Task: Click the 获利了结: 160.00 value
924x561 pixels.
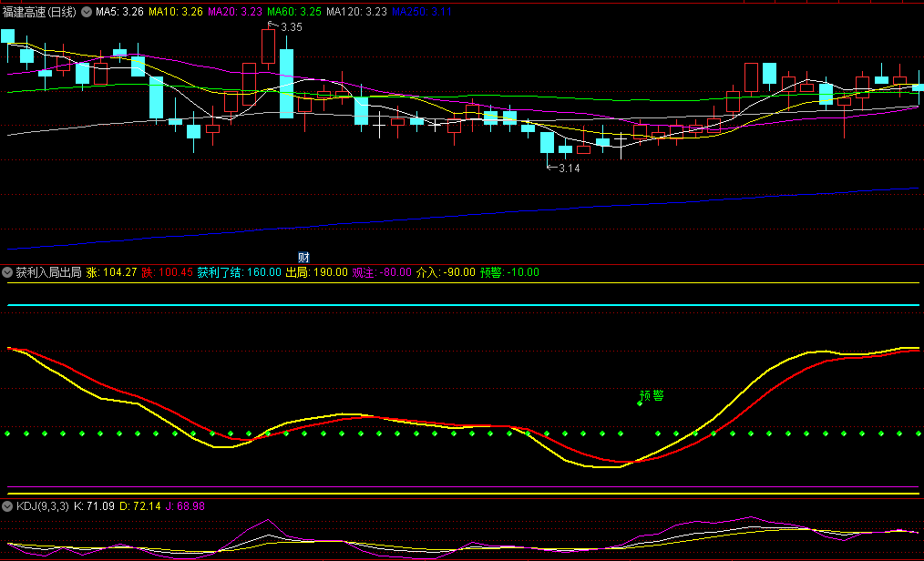Action: (240, 272)
